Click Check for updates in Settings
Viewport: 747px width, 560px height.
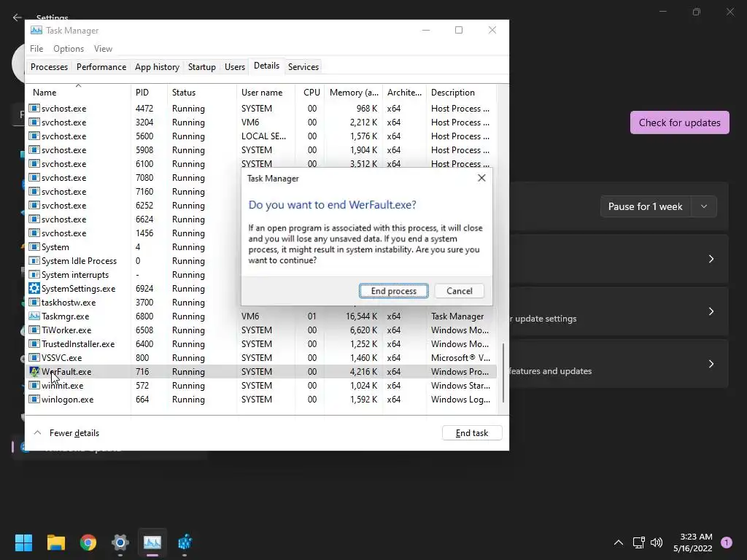point(679,122)
